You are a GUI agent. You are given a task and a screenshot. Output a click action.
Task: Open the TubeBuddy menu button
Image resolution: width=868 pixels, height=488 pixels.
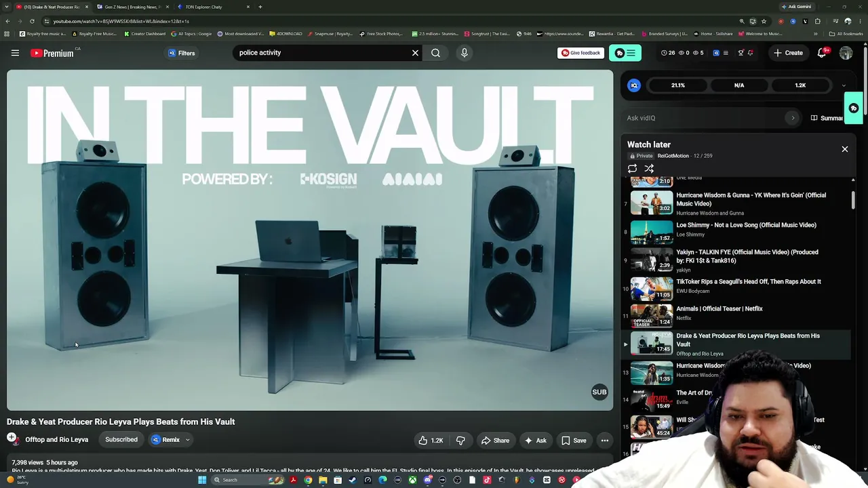coord(625,53)
